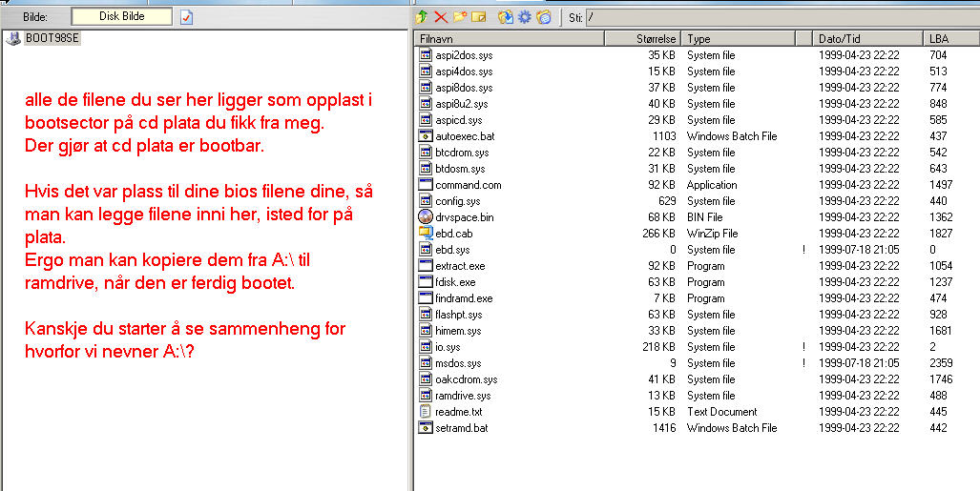The height and width of the screenshot is (491, 980).
Task: Click the BIN File type cell
Action: 705,217
